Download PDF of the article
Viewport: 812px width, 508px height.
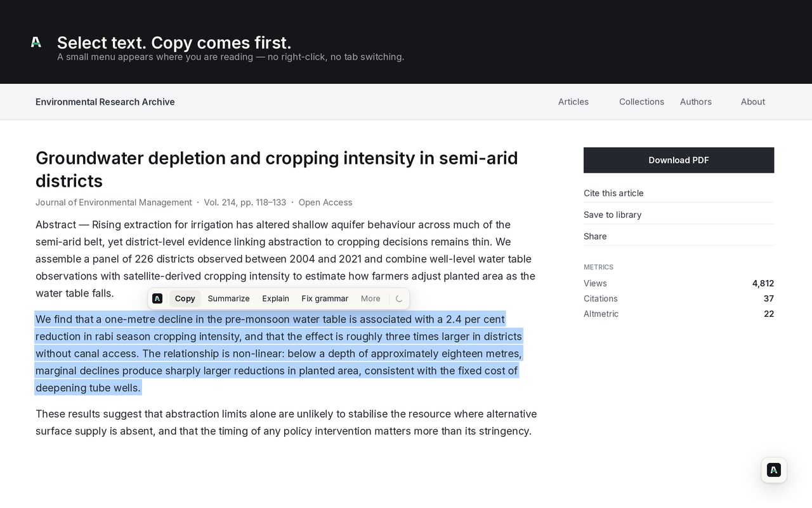(679, 160)
